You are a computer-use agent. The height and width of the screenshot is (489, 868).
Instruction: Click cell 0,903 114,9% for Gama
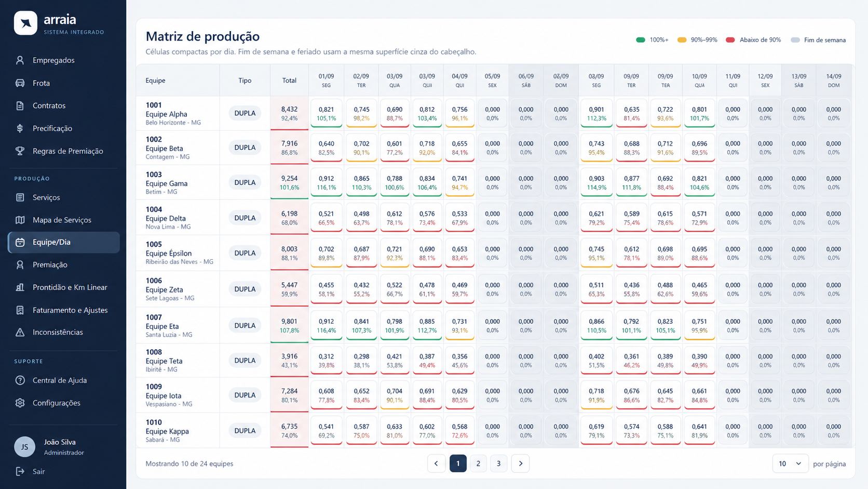coord(596,182)
